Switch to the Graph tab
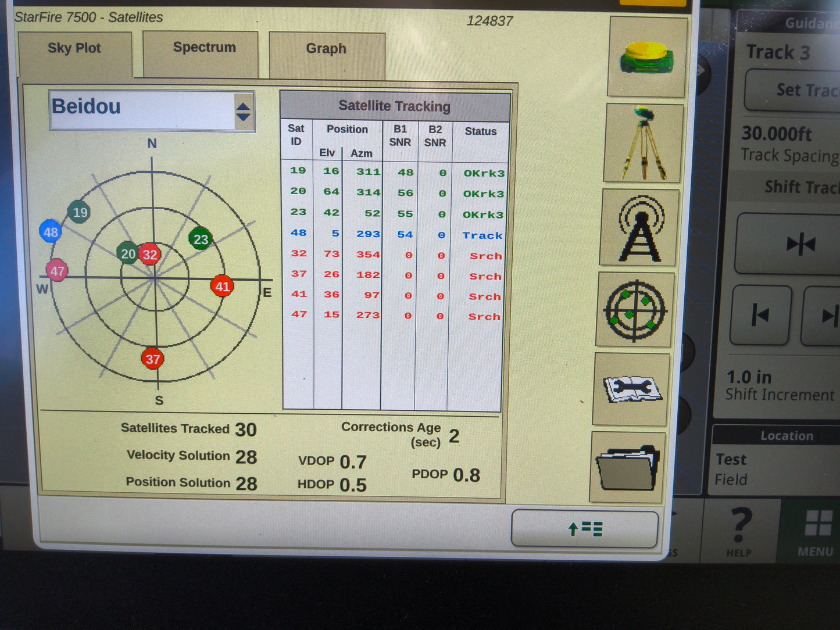 click(x=326, y=49)
